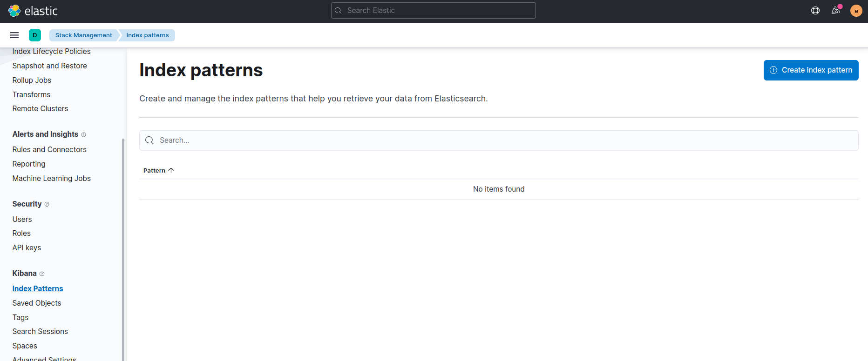
Task: Navigate to Snapshot and Restore
Action: (50, 66)
